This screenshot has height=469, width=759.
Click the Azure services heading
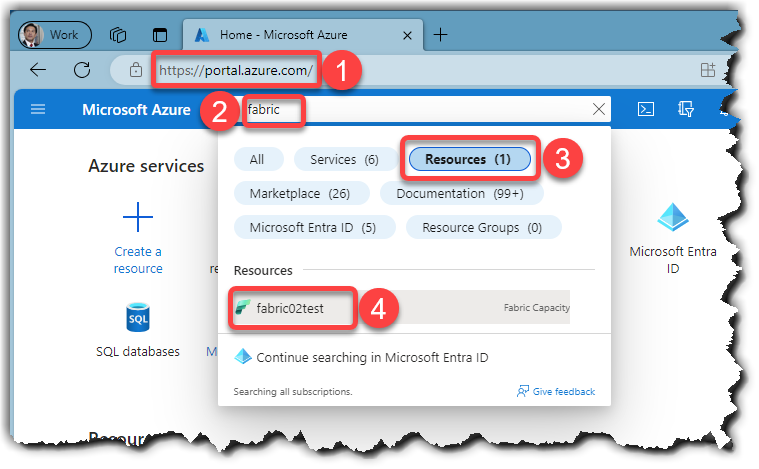146,166
